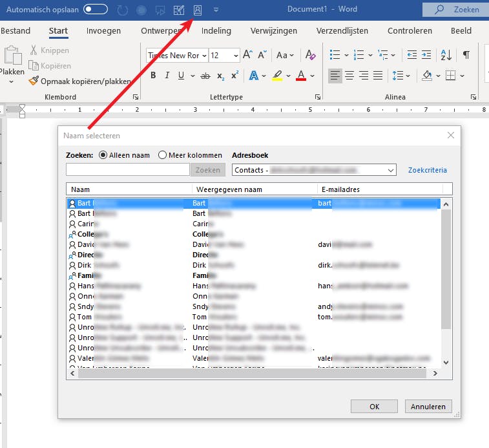Increase paragraph indent
Screen dimensions: 489x448
click(426, 55)
